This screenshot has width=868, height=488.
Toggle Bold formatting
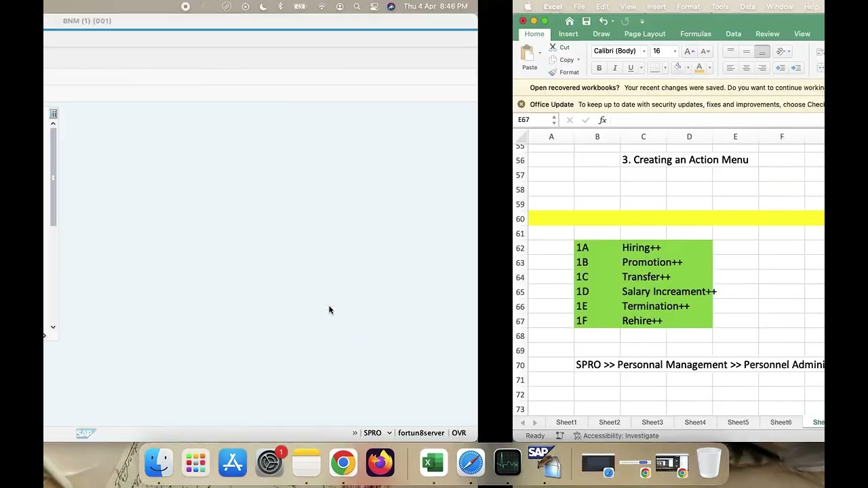pyautogui.click(x=599, y=68)
